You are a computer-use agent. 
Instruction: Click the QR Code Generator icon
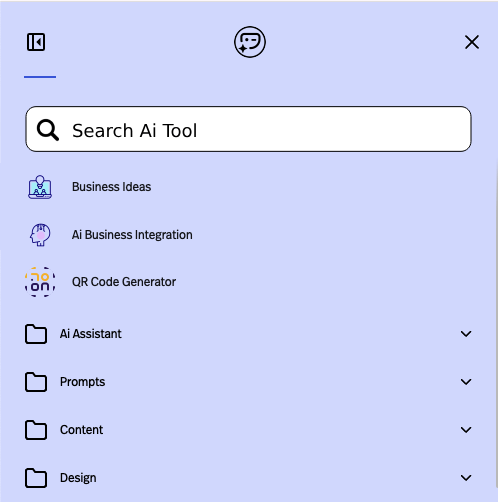(x=40, y=282)
